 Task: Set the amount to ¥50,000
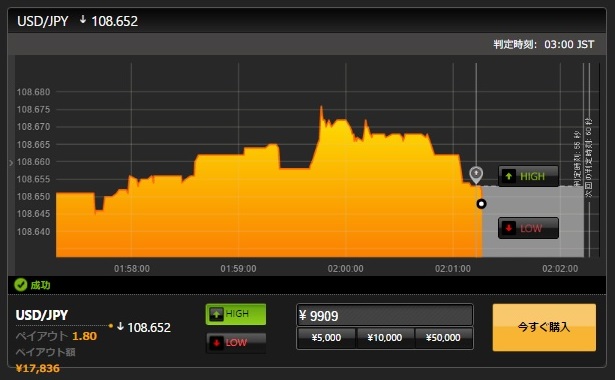(443, 338)
